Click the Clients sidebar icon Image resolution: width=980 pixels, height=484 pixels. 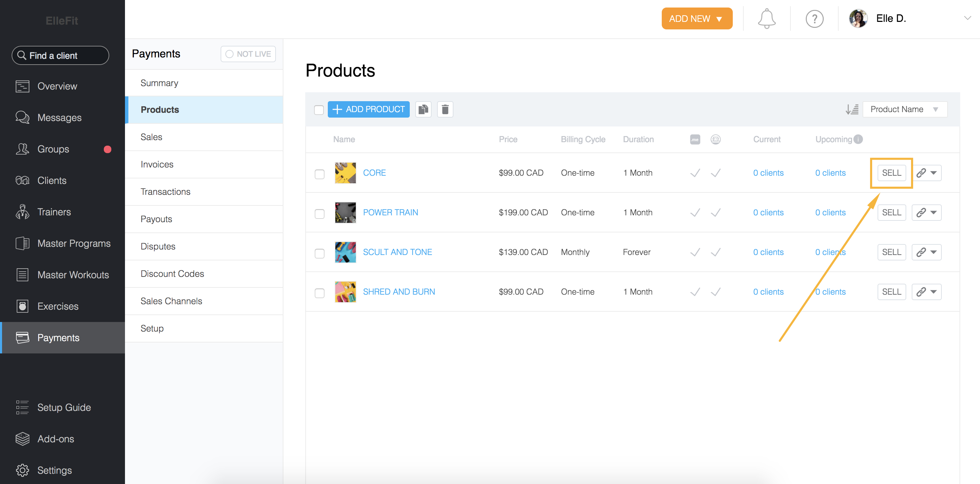[23, 180]
